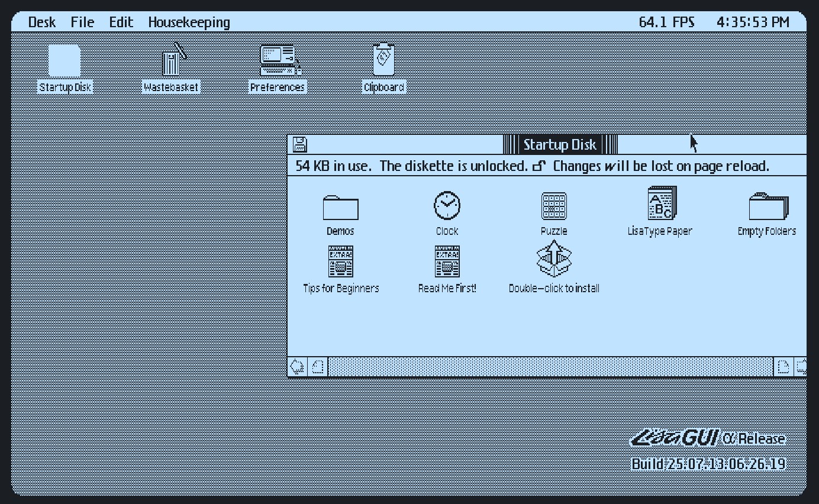Select the Wastebasket icon
The image size is (819, 504).
[173, 60]
